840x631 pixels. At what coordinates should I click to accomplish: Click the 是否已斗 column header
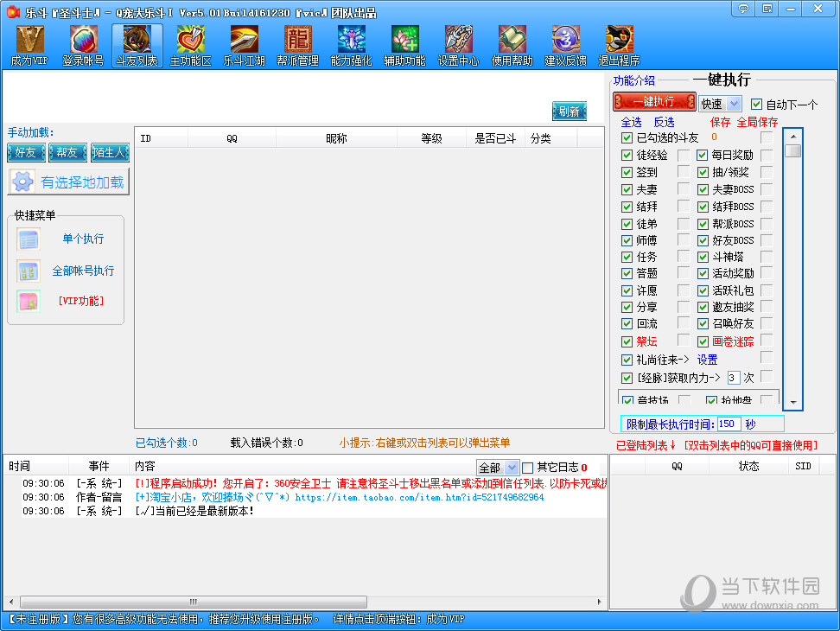[495, 139]
